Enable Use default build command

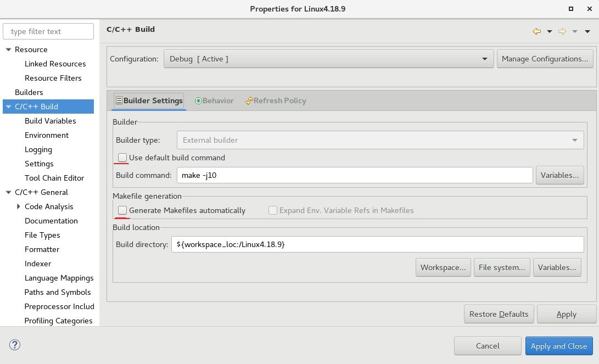(121, 158)
